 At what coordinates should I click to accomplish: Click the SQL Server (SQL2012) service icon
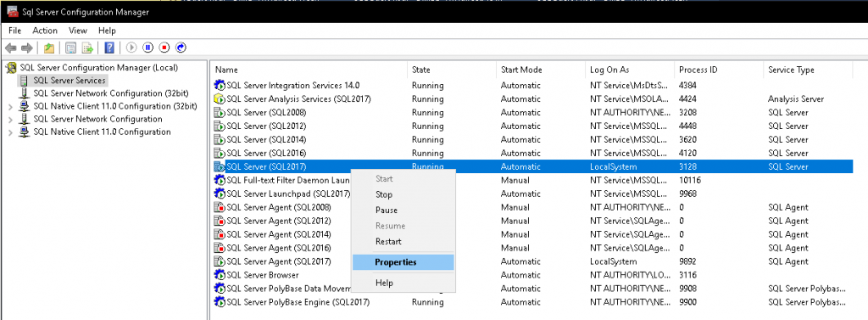220,126
